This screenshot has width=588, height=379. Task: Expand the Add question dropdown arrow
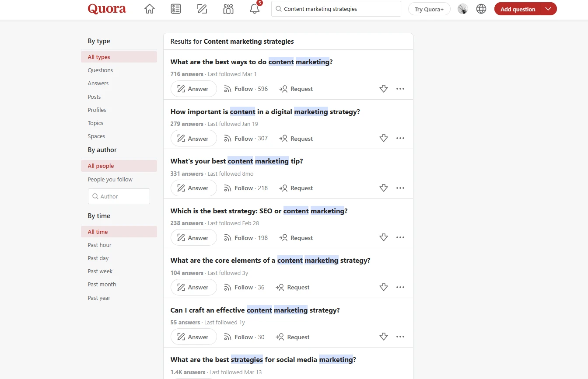click(x=548, y=9)
